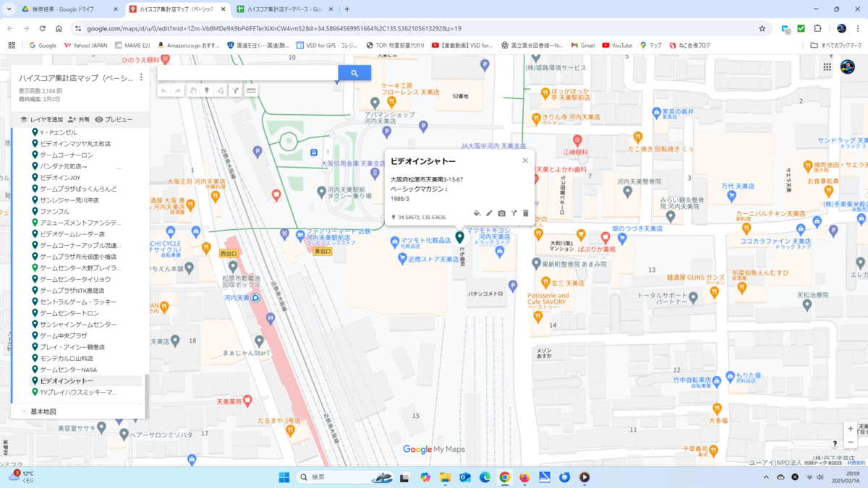Open the YouTube bookmark
The image size is (868, 488).
[x=616, y=45]
